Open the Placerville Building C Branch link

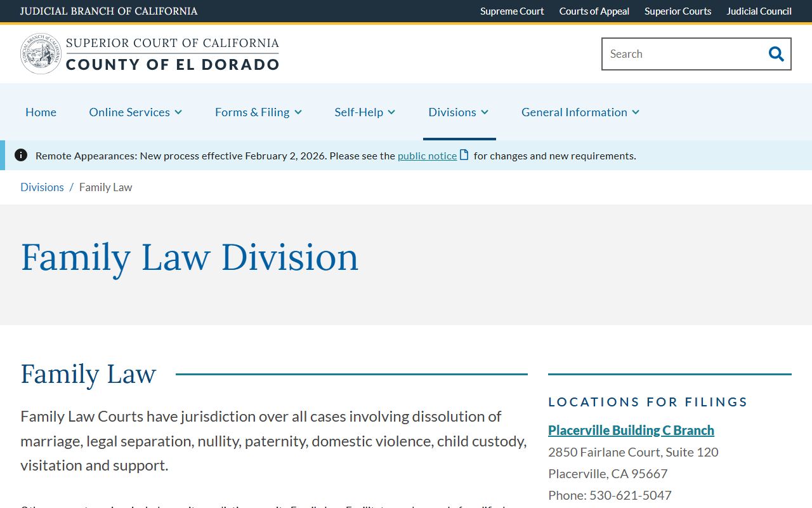click(631, 430)
